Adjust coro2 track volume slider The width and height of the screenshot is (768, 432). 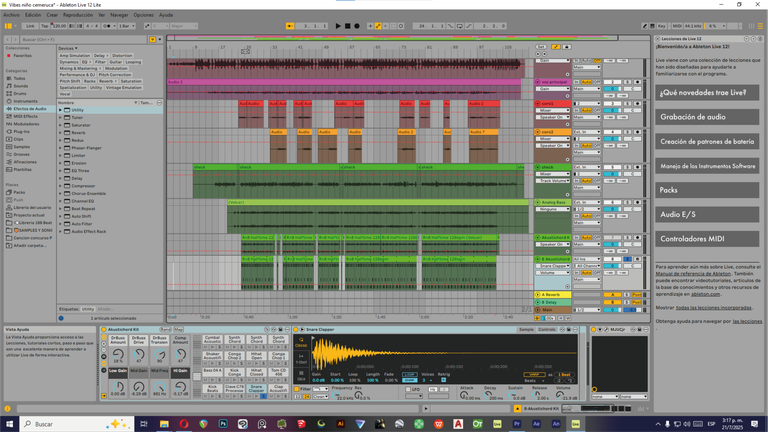point(612,139)
